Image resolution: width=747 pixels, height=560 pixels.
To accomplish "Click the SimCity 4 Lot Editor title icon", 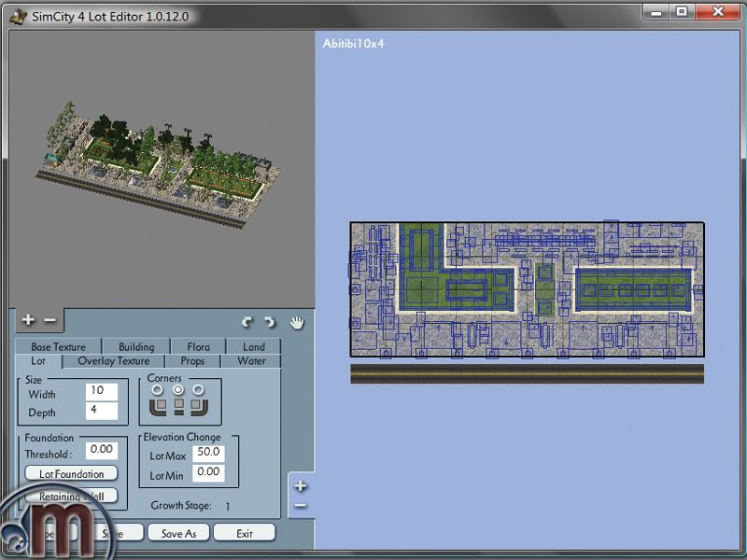I will (x=19, y=16).
